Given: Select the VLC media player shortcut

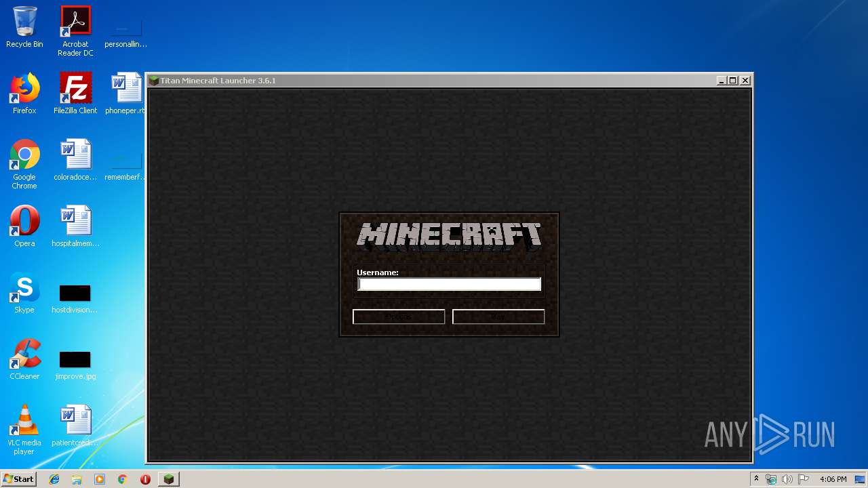Looking at the screenshot, I should [x=24, y=430].
